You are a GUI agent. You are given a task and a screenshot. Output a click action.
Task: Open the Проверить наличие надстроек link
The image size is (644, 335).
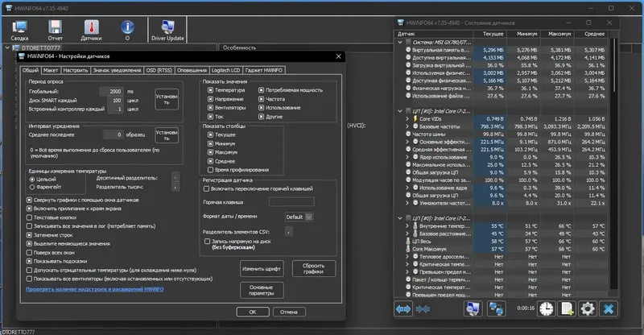[95, 289]
